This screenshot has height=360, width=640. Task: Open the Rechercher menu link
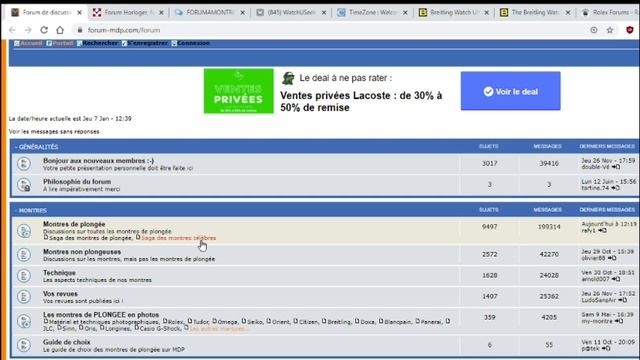(97, 43)
